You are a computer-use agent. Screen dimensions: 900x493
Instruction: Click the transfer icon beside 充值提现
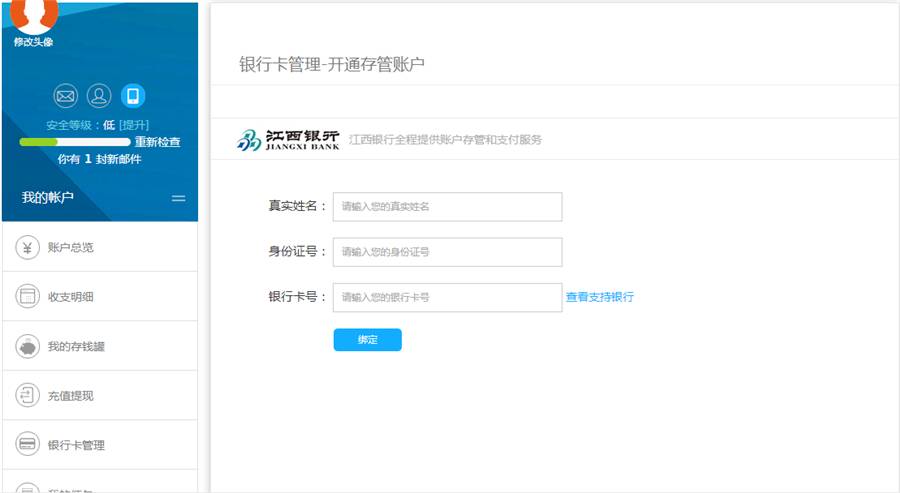(x=27, y=395)
